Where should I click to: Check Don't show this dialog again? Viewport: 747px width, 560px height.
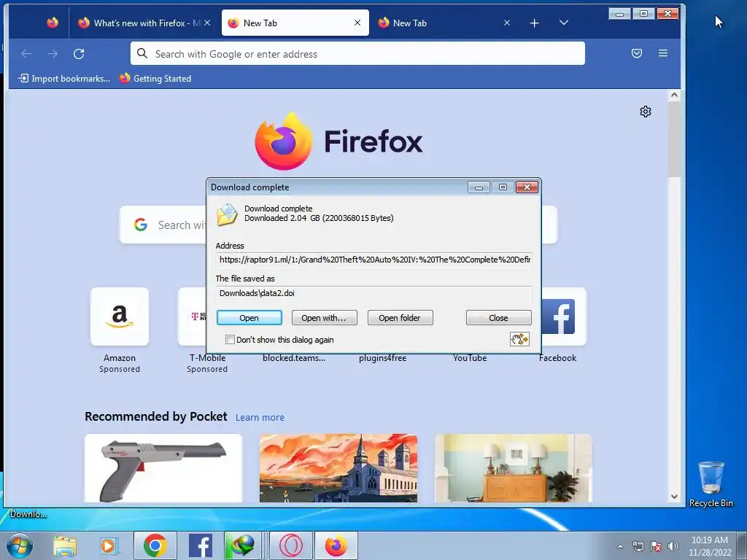point(230,340)
